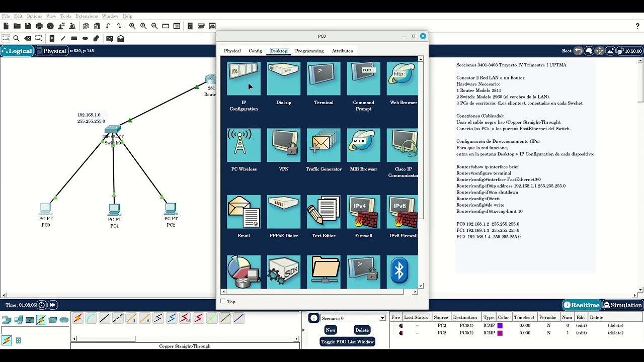Expand the PDU panel via its side arrow
The image size is (644, 362).
click(x=303, y=330)
